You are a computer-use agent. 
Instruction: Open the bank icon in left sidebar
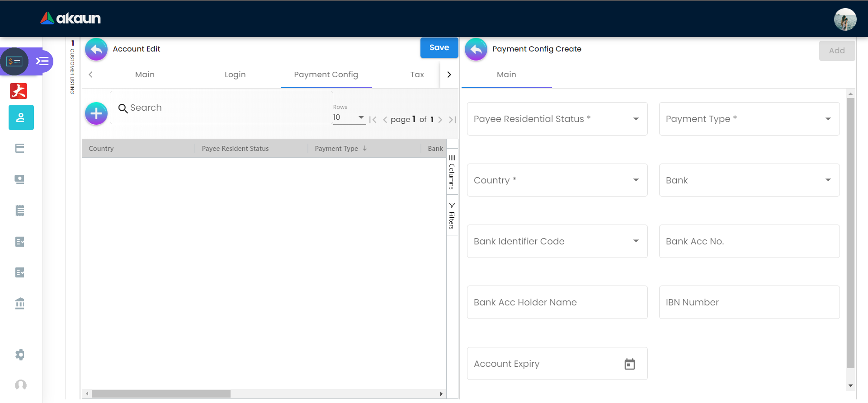pos(20,303)
